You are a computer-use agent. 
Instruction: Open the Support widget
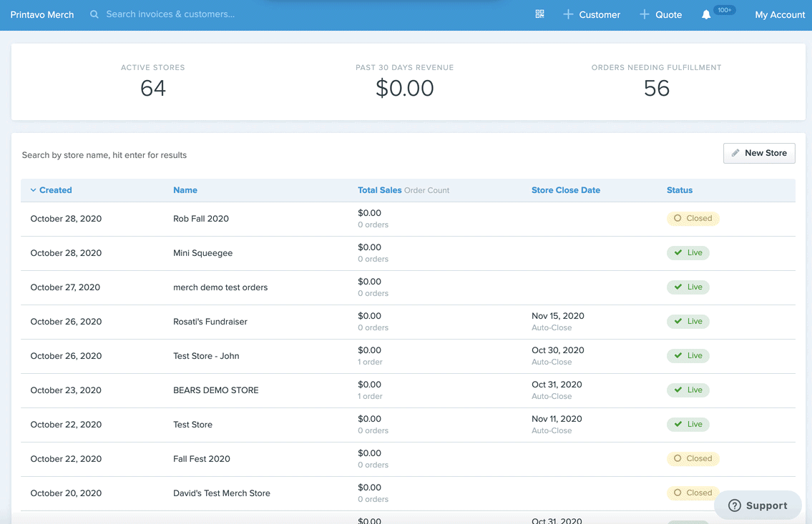click(x=758, y=505)
